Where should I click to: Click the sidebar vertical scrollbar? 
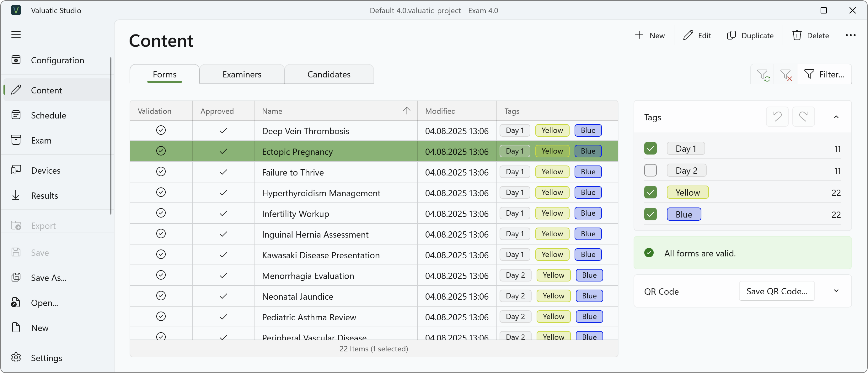(110, 136)
